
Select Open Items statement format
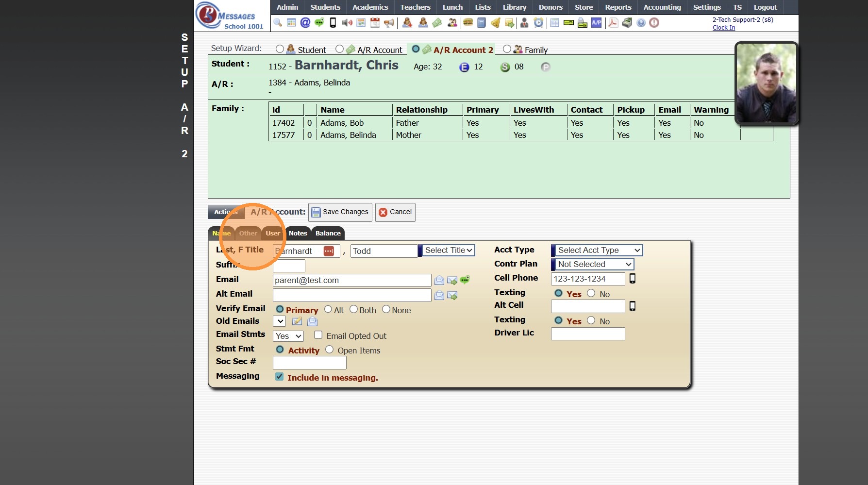point(329,350)
